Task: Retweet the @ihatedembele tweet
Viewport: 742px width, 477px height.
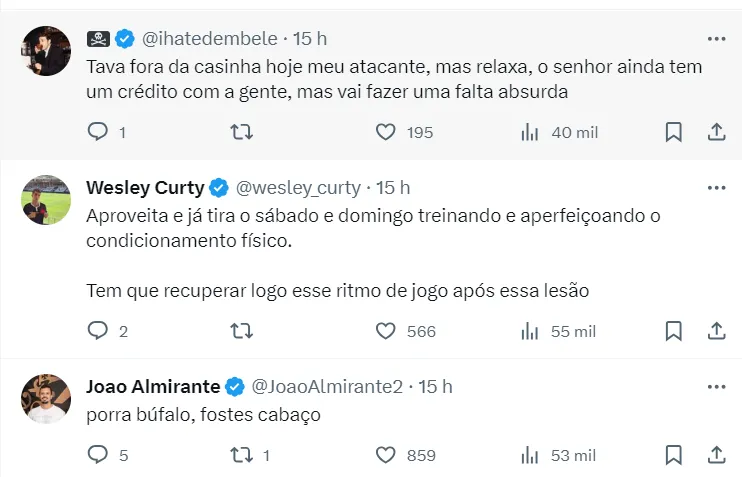Action: pyautogui.click(x=242, y=132)
